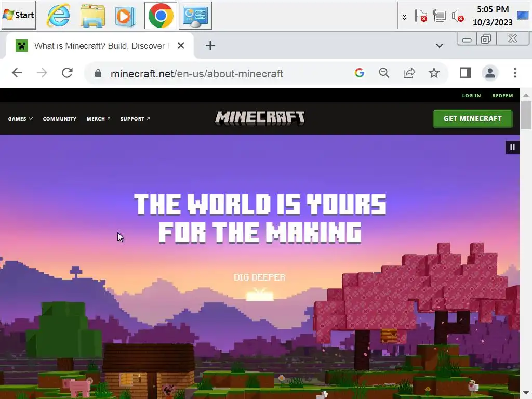This screenshot has width=532, height=399.
Task: Share this page icon
Action: coord(409,73)
